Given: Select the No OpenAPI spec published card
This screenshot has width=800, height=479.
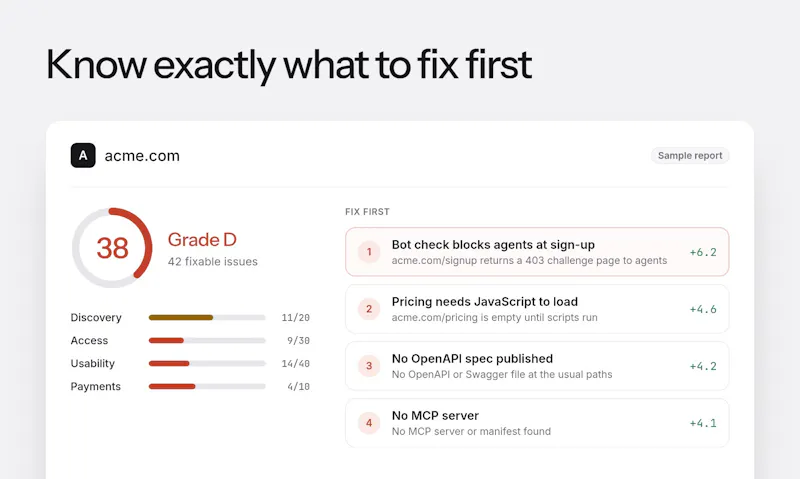Looking at the screenshot, I should 537,366.
